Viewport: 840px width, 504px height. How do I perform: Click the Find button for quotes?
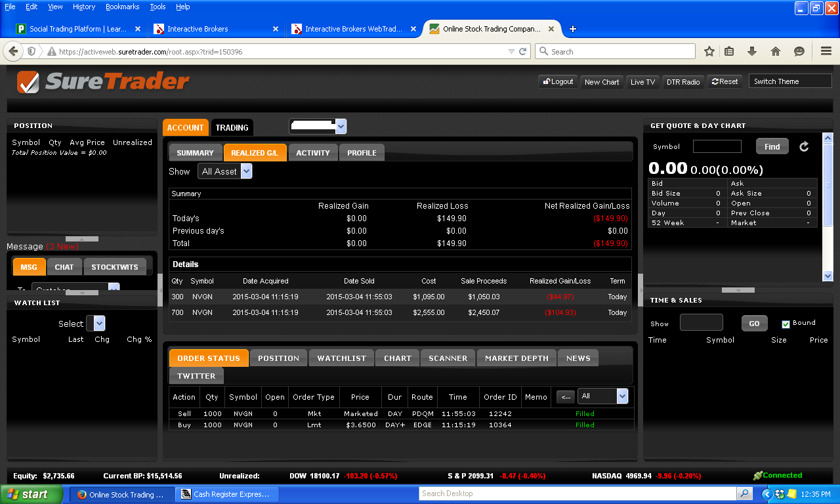(772, 146)
